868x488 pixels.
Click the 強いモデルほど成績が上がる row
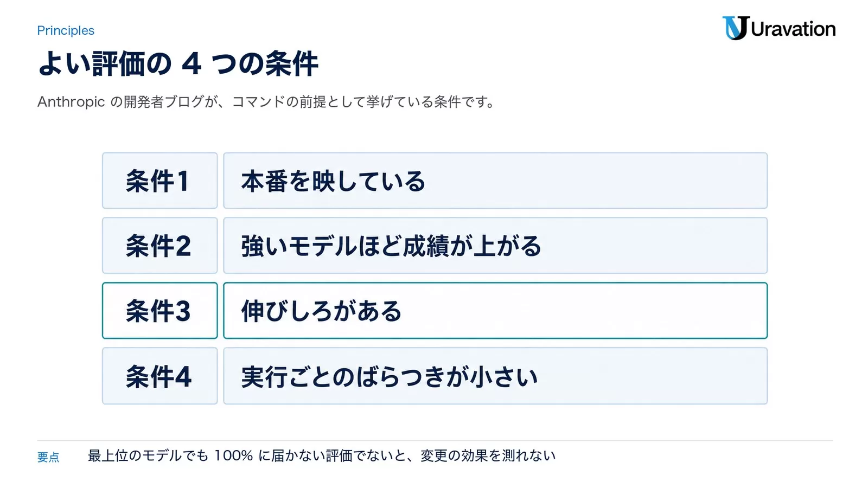[495, 246]
